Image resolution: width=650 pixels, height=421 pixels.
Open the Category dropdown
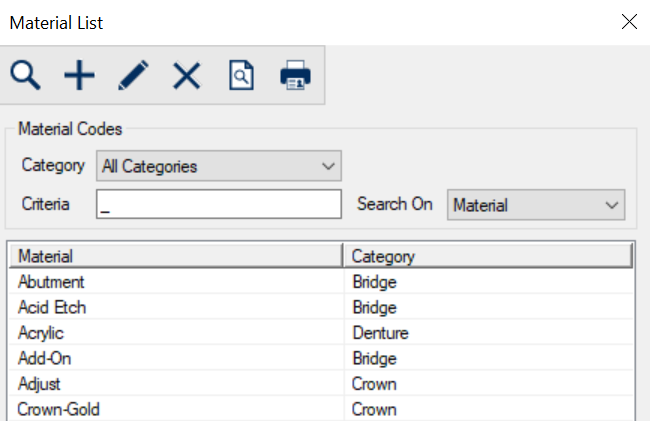click(x=219, y=166)
